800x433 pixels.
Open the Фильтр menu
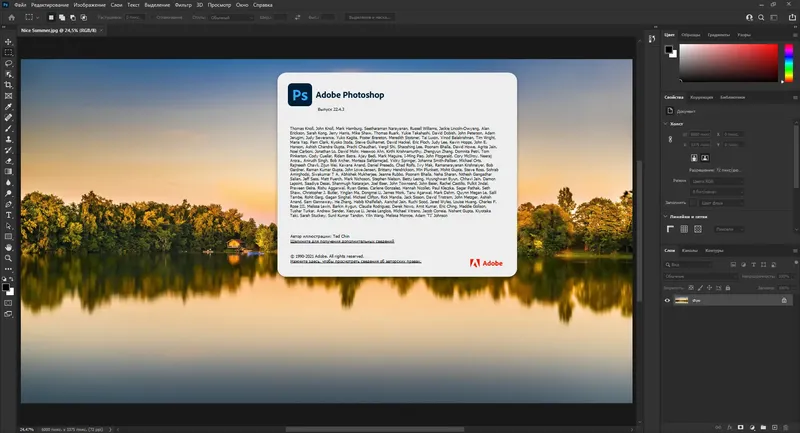(183, 5)
